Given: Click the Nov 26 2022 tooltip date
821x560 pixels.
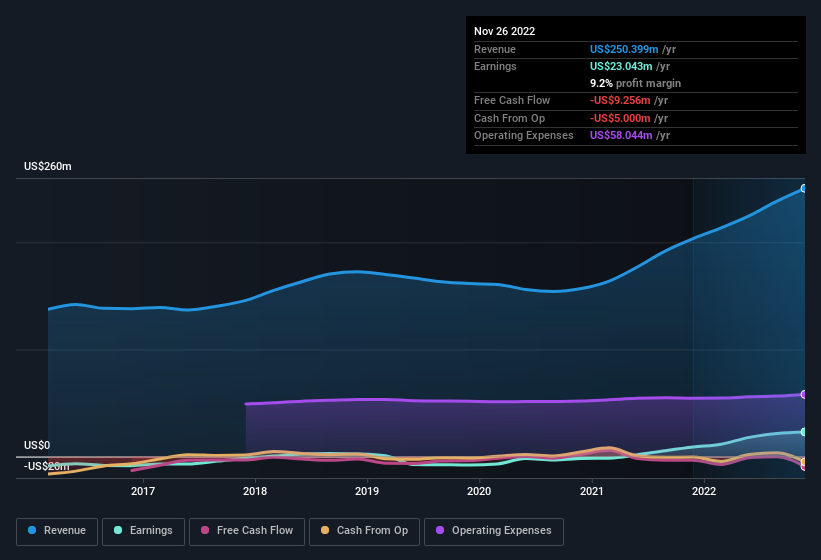Looking at the screenshot, I should (x=504, y=31).
